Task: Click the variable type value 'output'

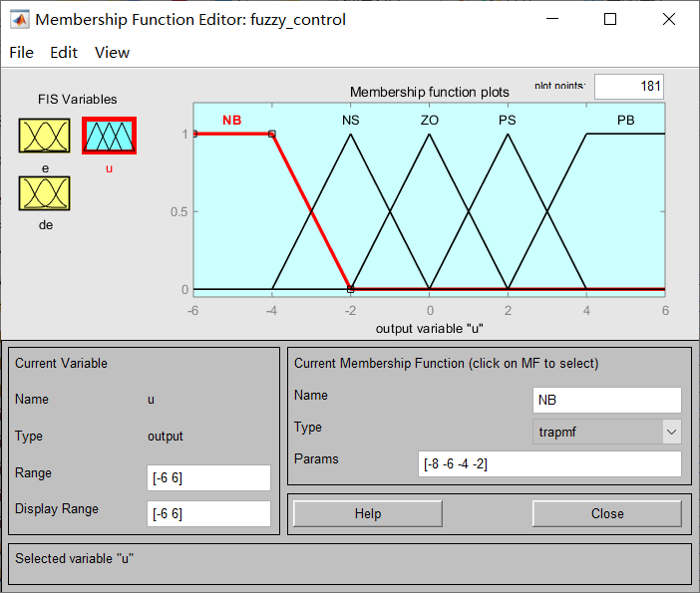Action: tap(166, 436)
